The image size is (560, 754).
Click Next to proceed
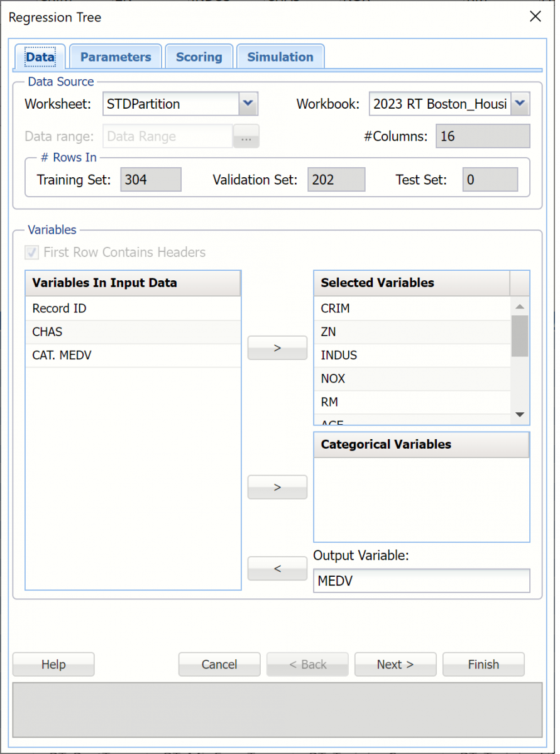click(395, 664)
